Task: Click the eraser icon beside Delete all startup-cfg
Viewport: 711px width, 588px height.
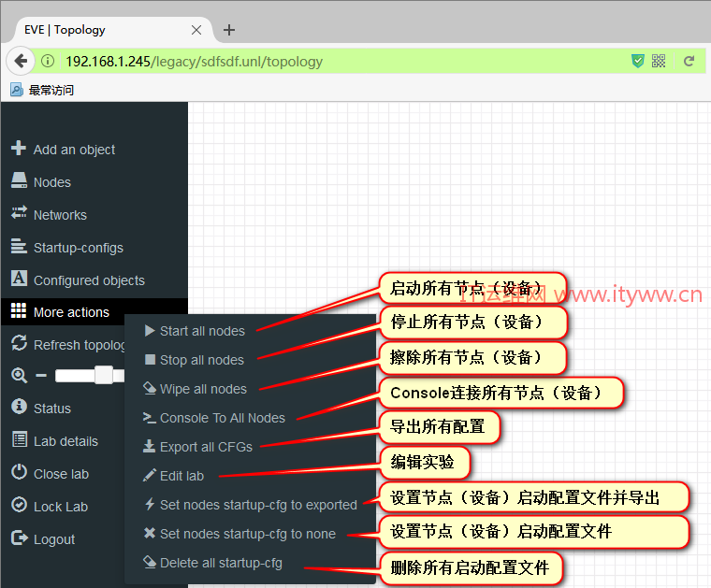Action: coord(150,562)
